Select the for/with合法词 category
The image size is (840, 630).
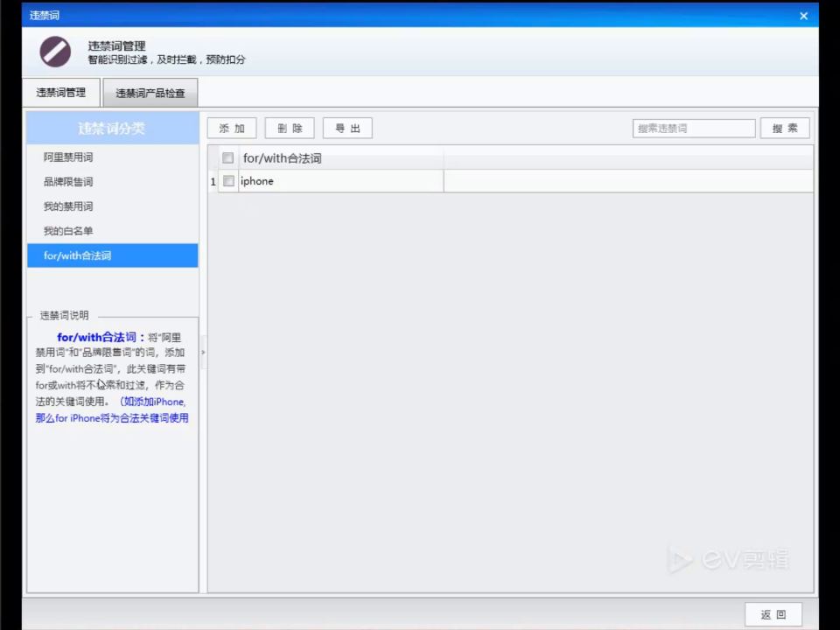113,255
